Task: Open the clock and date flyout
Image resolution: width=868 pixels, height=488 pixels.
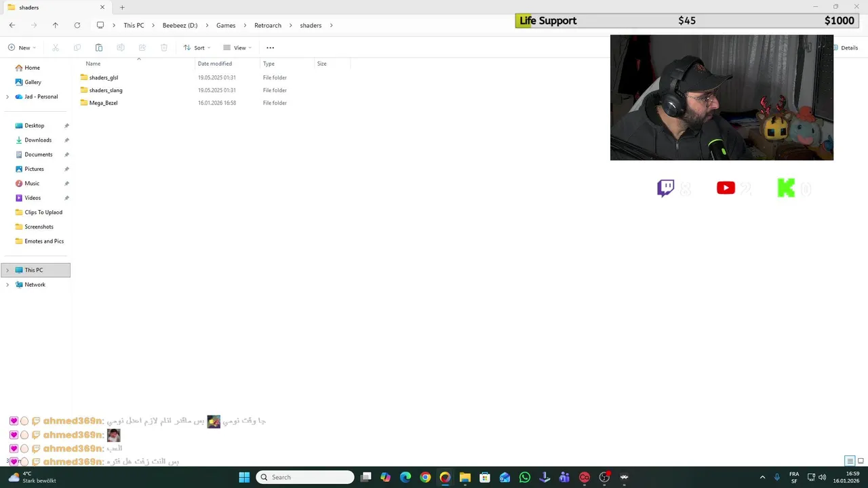Action: coord(848,477)
